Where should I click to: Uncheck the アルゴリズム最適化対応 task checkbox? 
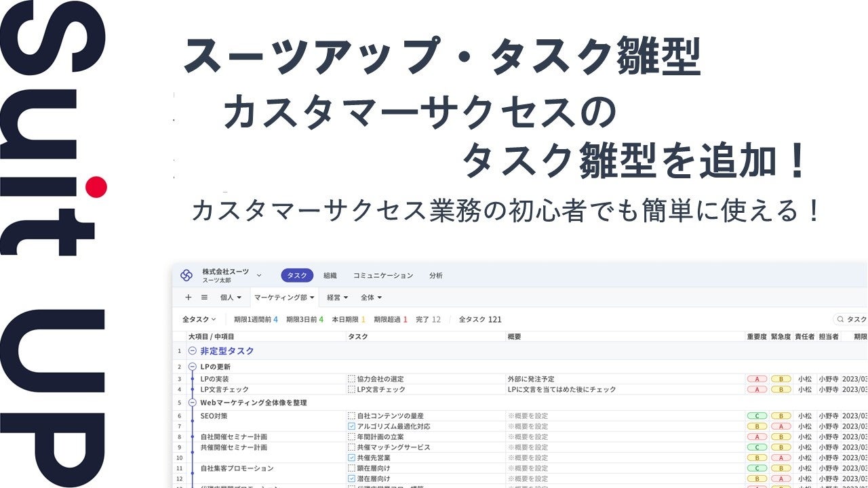351,426
